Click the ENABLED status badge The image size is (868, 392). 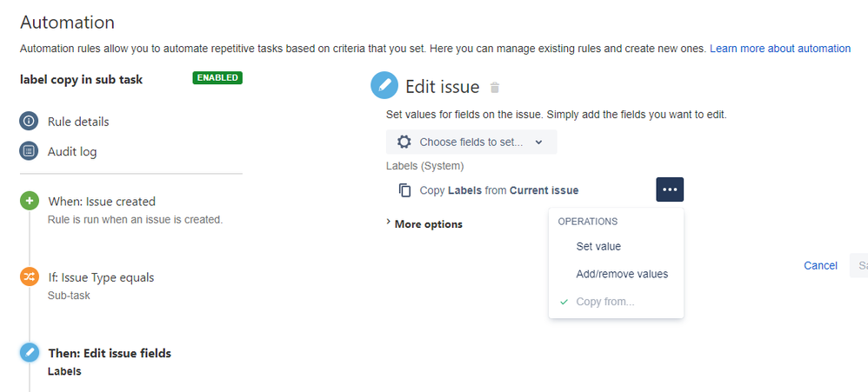pyautogui.click(x=217, y=78)
